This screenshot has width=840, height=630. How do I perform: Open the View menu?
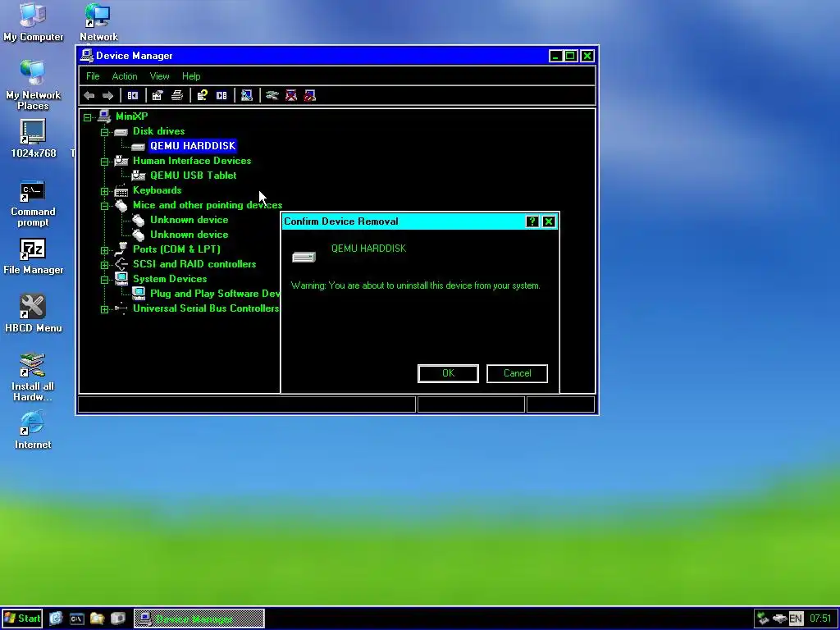click(159, 76)
